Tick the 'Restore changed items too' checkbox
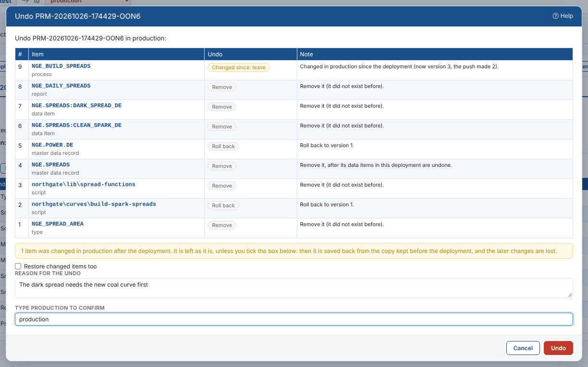Viewport: 588px width, 367px height. pos(18,266)
